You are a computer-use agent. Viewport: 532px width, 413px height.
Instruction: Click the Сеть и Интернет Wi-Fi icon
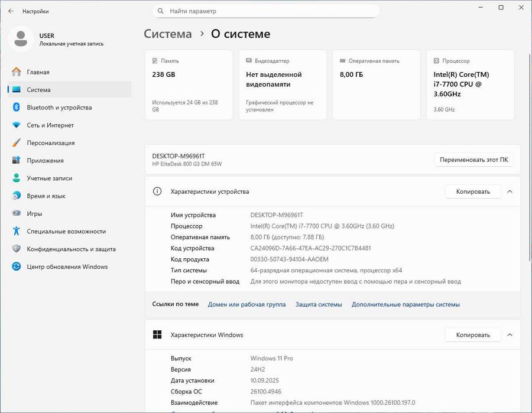17,125
